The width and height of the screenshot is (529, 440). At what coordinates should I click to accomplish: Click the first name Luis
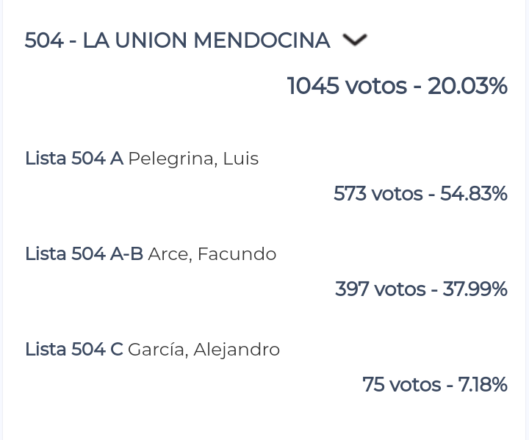pos(241,158)
